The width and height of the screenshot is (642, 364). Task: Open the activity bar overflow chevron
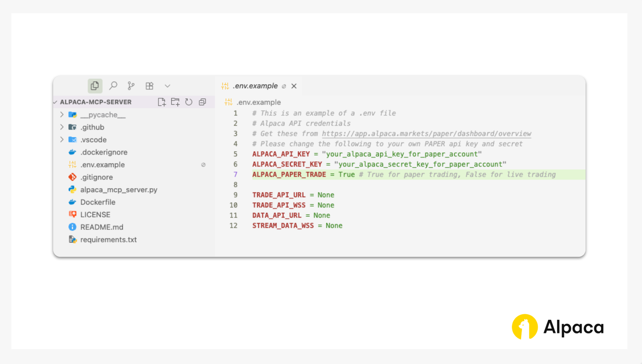coord(167,85)
